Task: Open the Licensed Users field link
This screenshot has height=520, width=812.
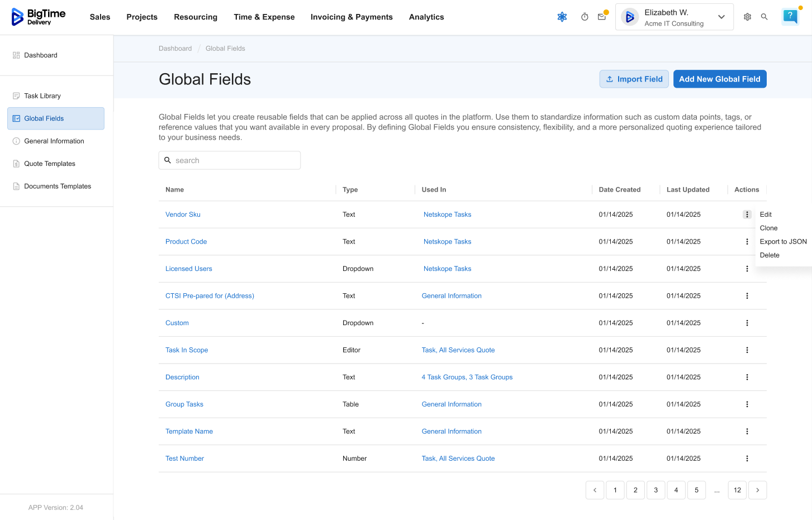Action: click(189, 269)
